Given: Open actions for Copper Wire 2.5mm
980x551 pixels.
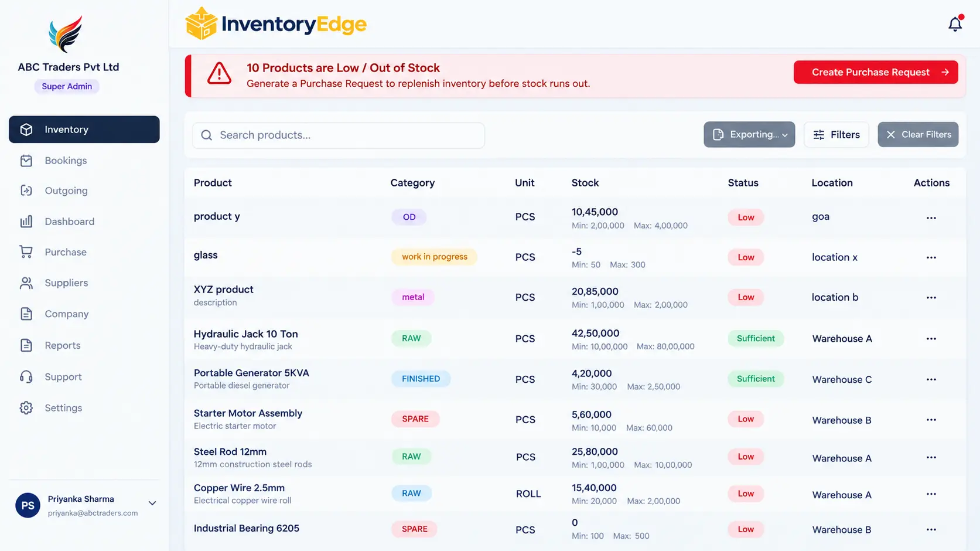Looking at the screenshot, I should click(931, 494).
